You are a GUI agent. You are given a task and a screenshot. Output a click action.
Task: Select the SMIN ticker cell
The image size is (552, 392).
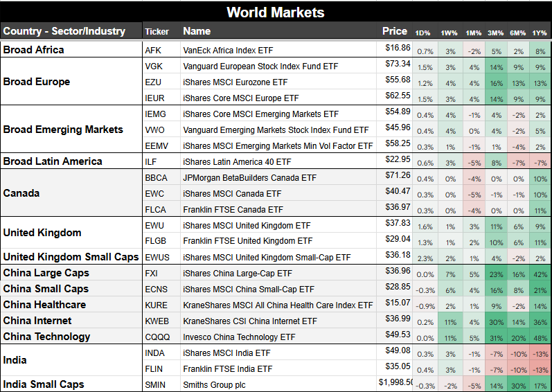click(161, 384)
